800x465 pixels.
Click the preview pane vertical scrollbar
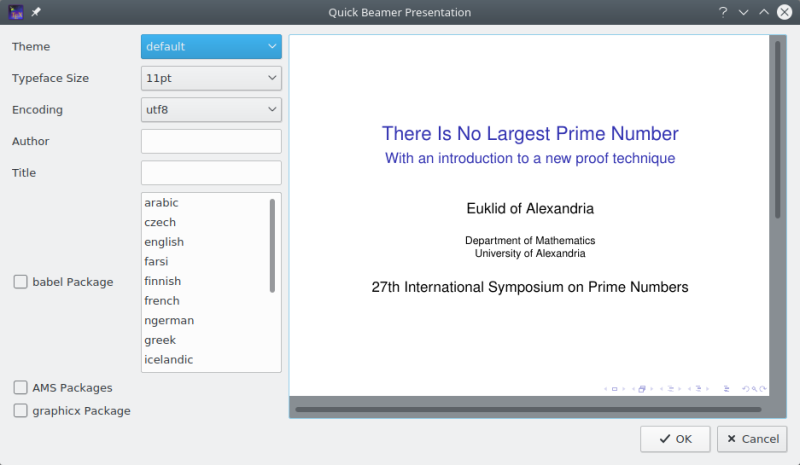pyautogui.click(x=778, y=130)
